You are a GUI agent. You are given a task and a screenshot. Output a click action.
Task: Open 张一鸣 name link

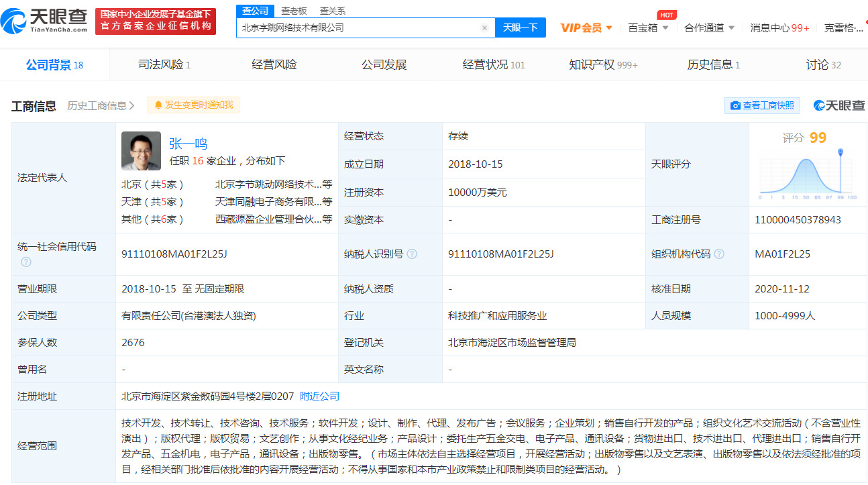click(188, 144)
